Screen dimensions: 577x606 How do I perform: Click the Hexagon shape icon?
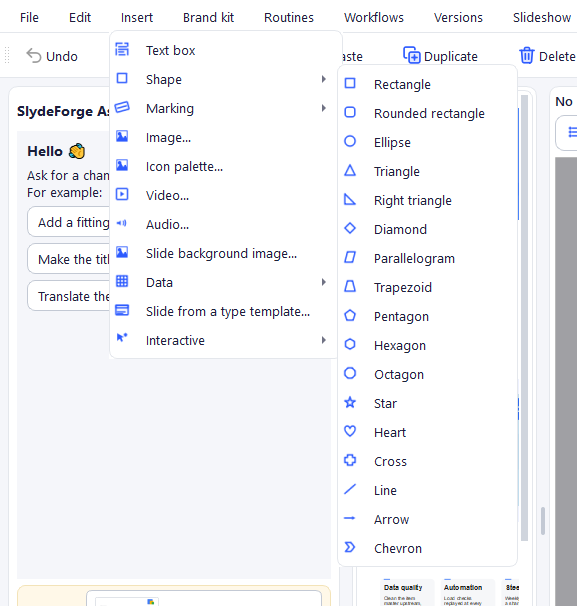(x=350, y=344)
